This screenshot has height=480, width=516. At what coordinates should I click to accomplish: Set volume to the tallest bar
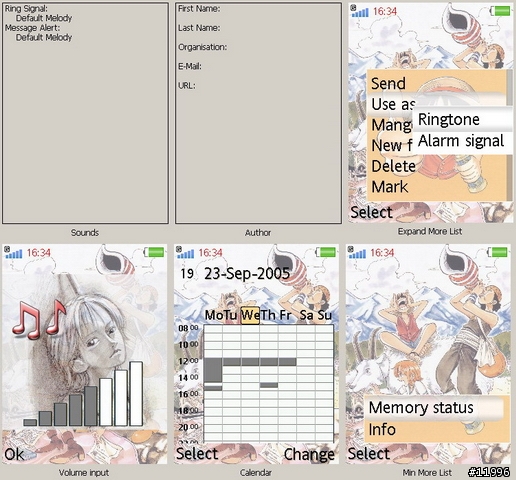click(136, 394)
